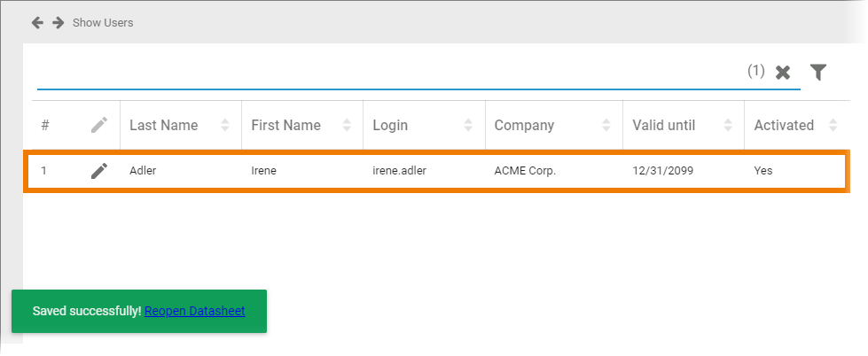Select the irene.adler login cell
Screen dimensions: 868x356
(400, 171)
